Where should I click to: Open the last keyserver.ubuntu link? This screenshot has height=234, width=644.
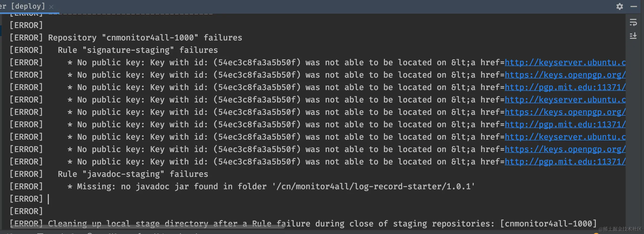pos(565,137)
